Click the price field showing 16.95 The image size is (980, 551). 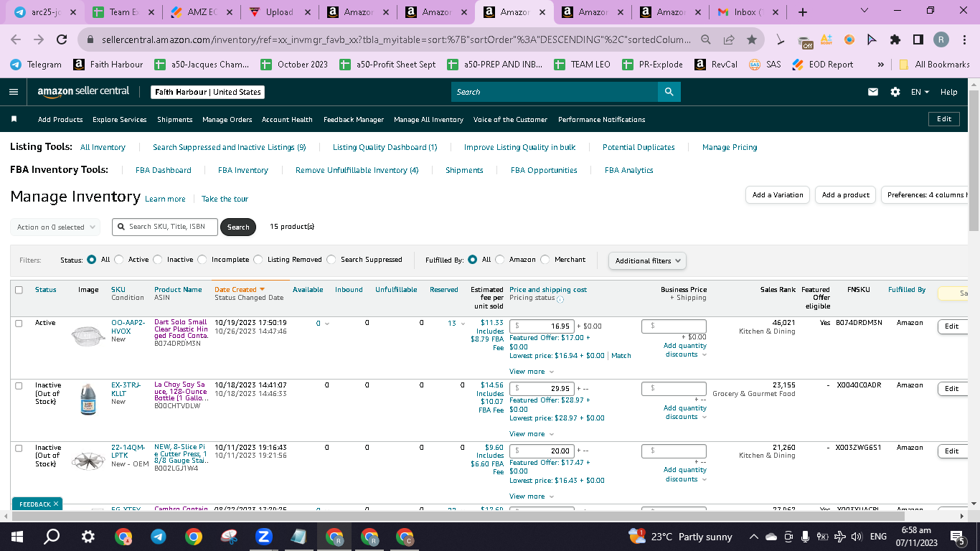point(542,326)
